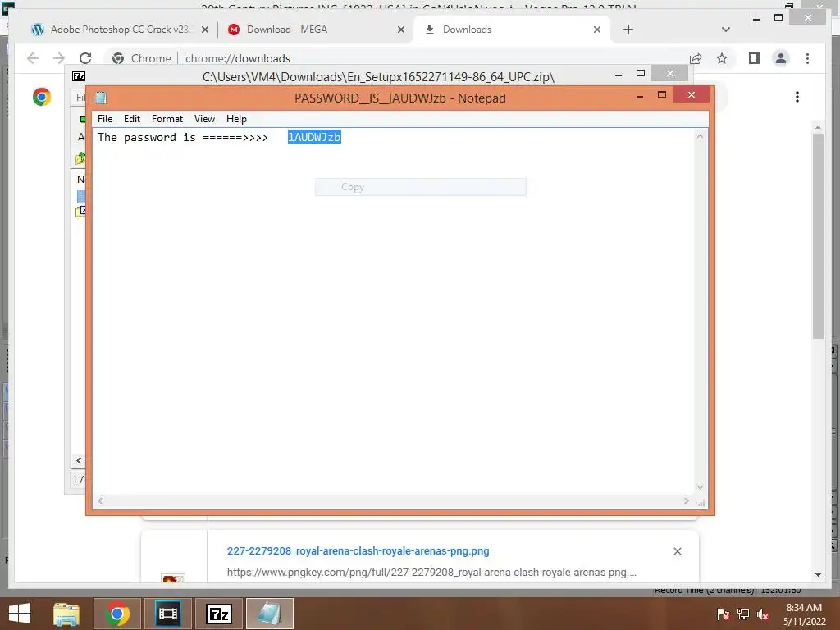This screenshot has width=840, height=630.
Task: Click the 7-Zip window title icon
Action: (79, 76)
